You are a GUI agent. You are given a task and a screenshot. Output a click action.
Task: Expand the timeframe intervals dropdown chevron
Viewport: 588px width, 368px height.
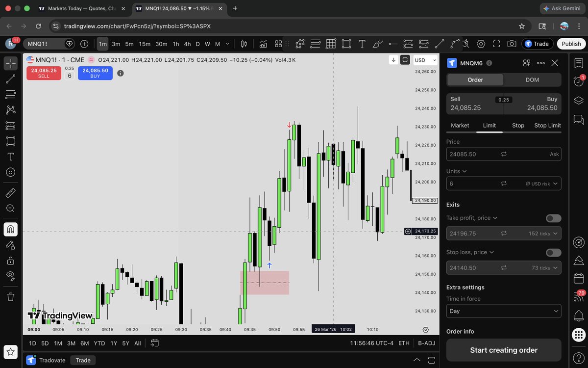[x=227, y=44]
